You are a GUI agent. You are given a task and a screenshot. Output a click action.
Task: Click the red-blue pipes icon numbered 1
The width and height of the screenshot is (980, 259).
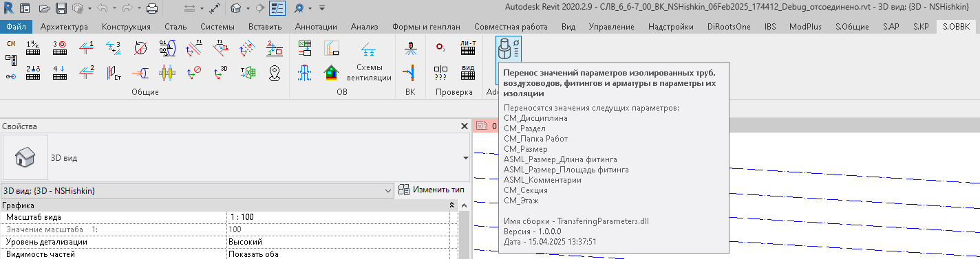point(87,47)
